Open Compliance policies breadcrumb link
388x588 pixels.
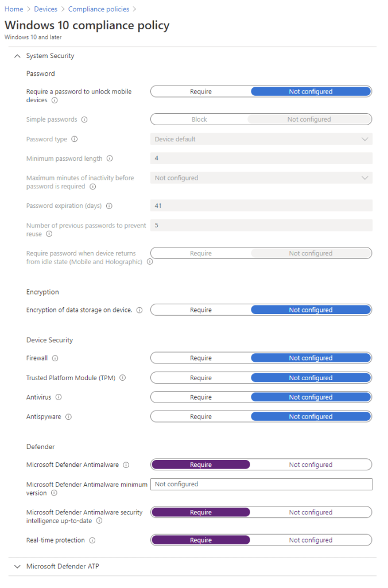99,9
